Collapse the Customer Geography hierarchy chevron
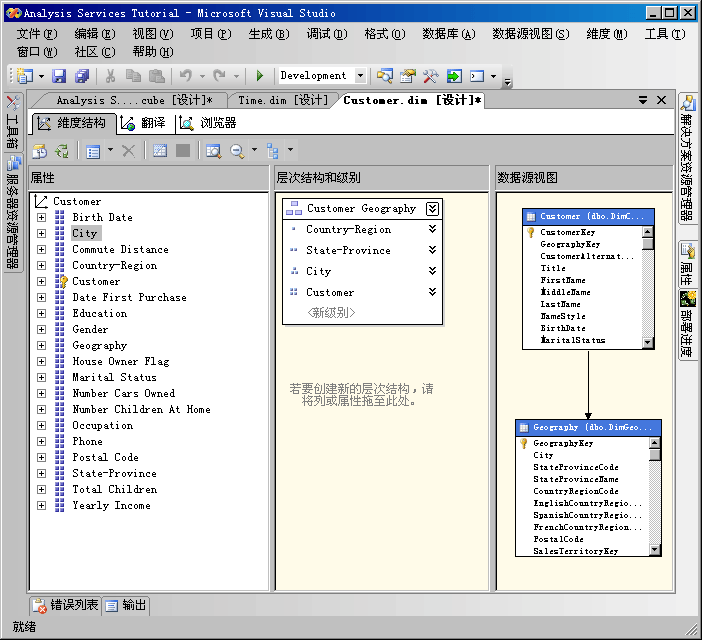Screen dimensions: 702x640 point(432,208)
